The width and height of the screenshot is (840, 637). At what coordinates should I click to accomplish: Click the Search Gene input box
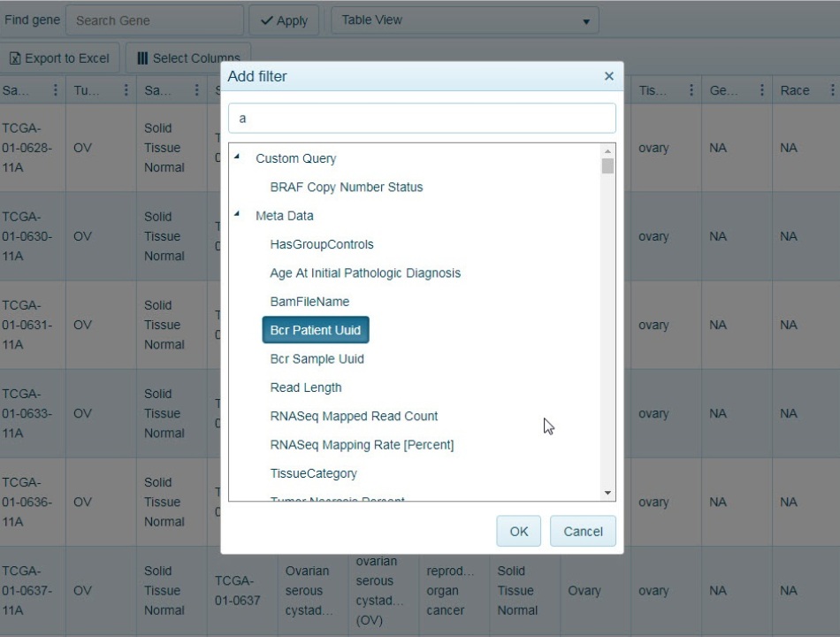[155, 20]
